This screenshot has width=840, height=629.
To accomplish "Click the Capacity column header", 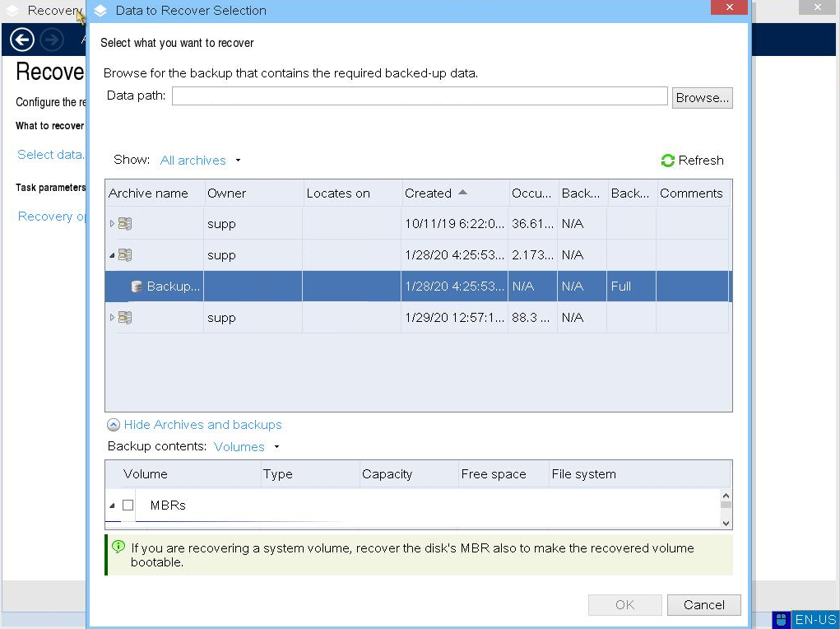I will click(x=409, y=474).
